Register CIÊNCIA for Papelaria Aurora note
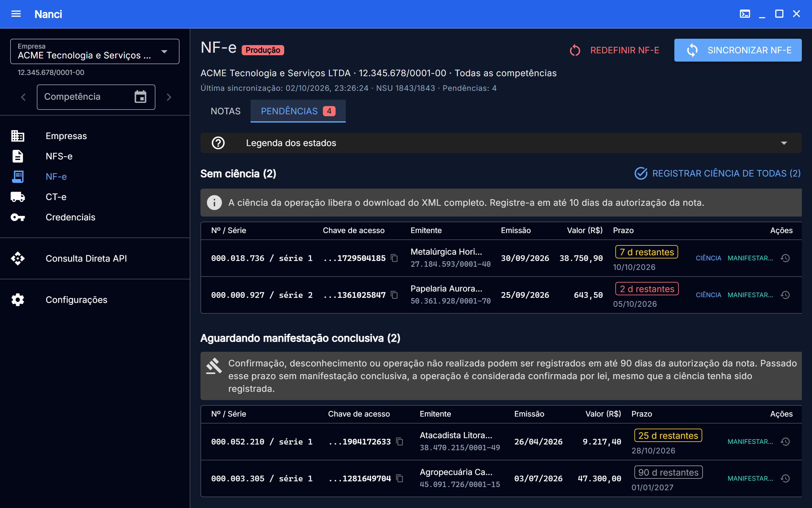 point(708,295)
